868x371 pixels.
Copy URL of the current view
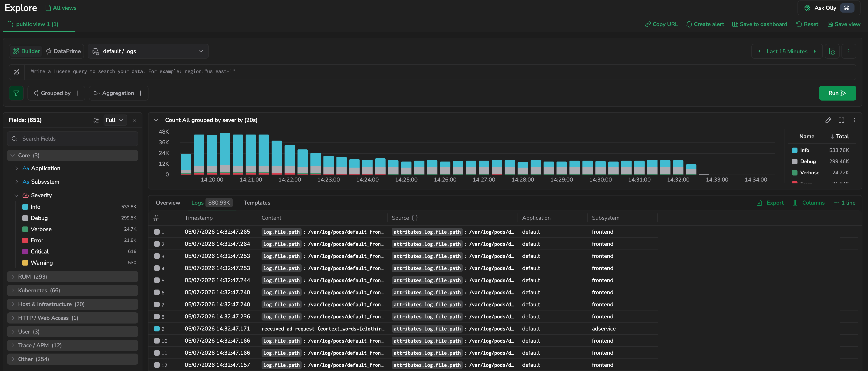pyautogui.click(x=661, y=24)
